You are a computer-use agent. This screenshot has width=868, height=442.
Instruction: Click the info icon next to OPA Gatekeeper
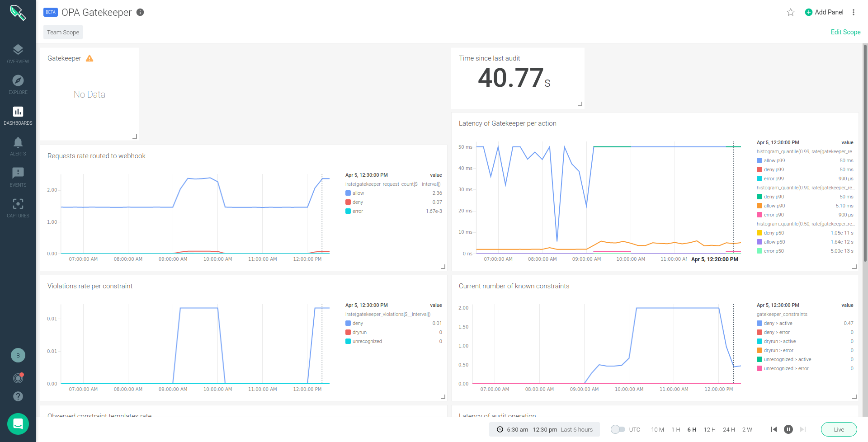click(140, 12)
